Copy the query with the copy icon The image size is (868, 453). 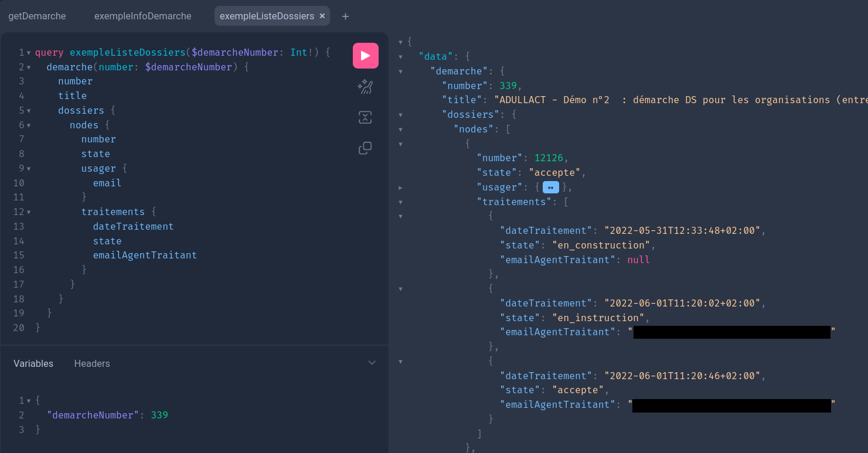point(365,148)
